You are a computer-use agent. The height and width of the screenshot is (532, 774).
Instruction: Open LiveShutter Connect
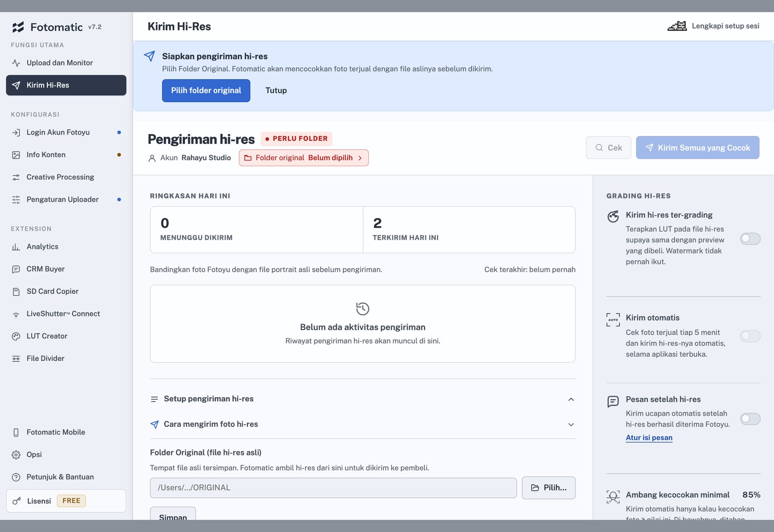pos(66,314)
